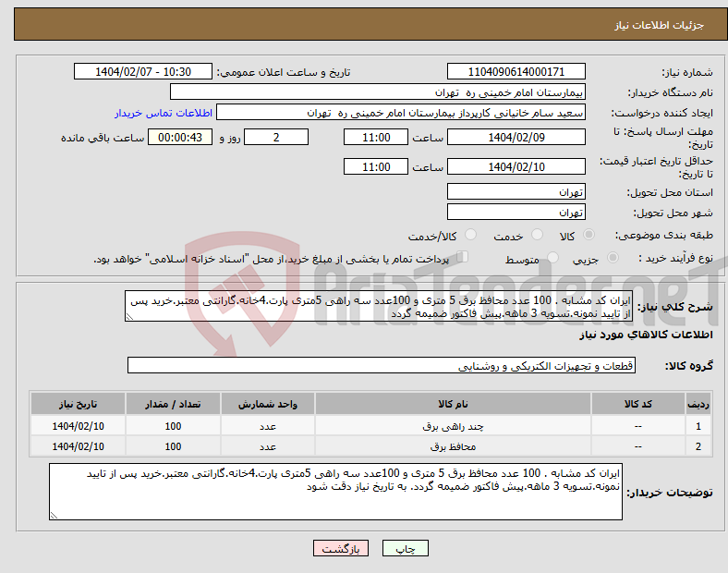
Task: Click the کد کالا column header
Action: (x=638, y=404)
